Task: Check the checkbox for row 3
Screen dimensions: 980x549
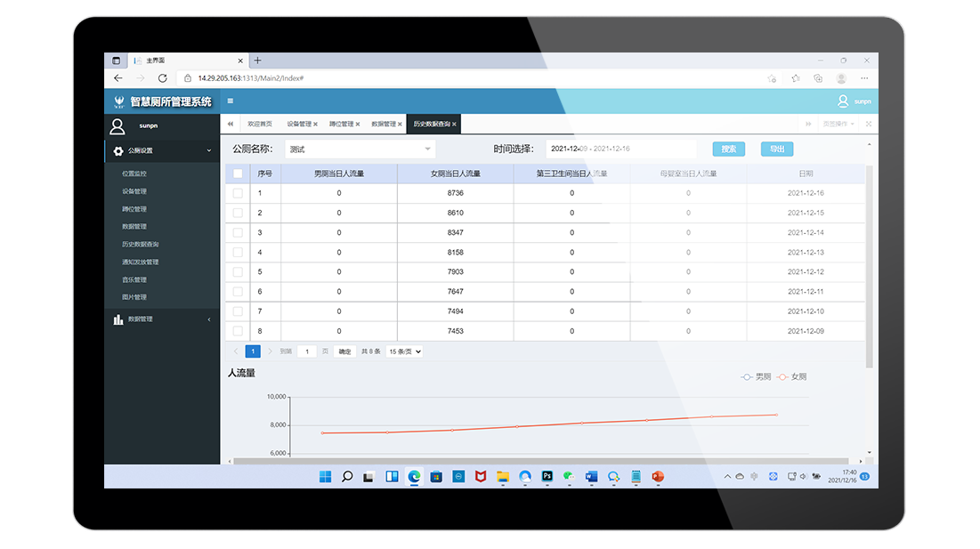Action: click(238, 233)
